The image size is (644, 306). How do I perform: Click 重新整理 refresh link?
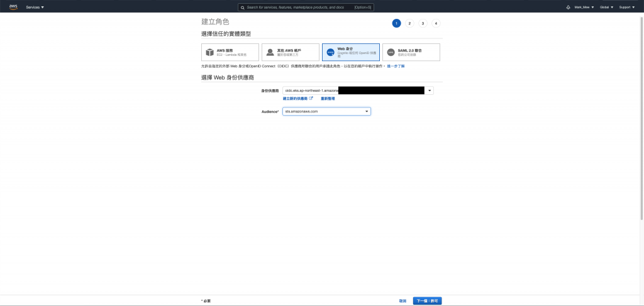point(328,99)
